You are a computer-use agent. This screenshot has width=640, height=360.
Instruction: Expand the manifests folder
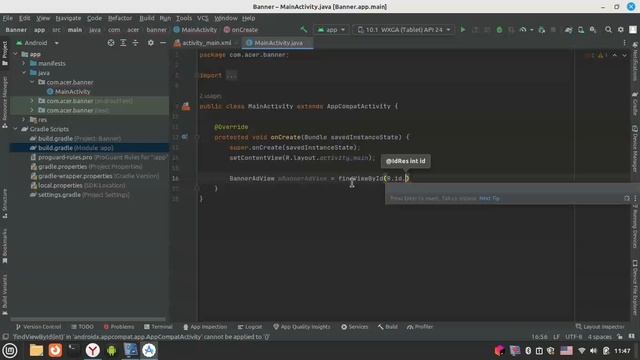pos(24,63)
